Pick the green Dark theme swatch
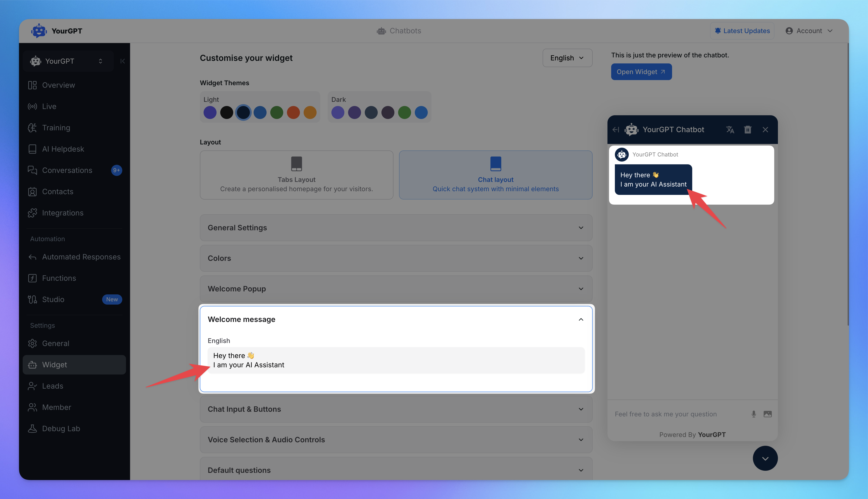 click(404, 112)
